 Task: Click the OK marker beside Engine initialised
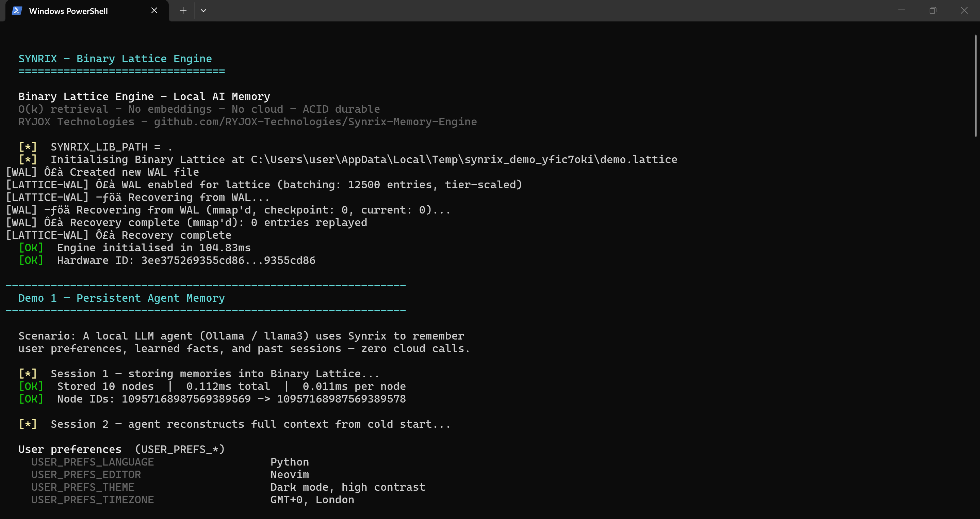pyautogui.click(x=31, y=248)
